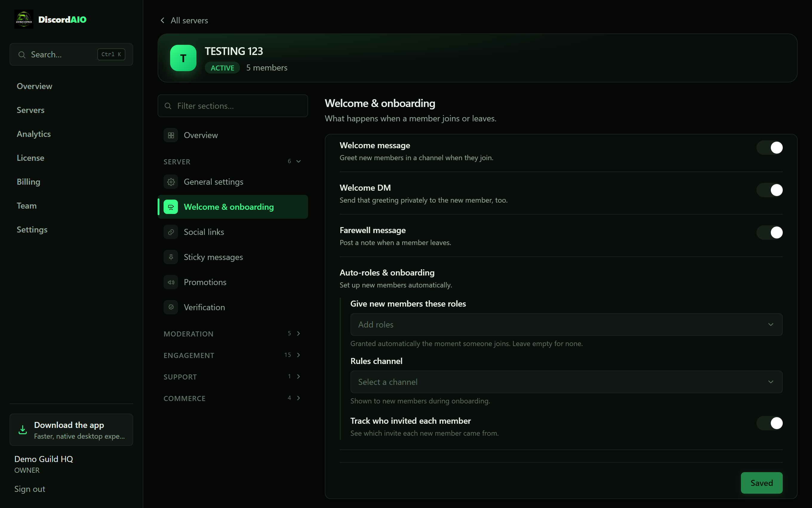
Task: Click the General settings gear icon
Action: [171, 182]
